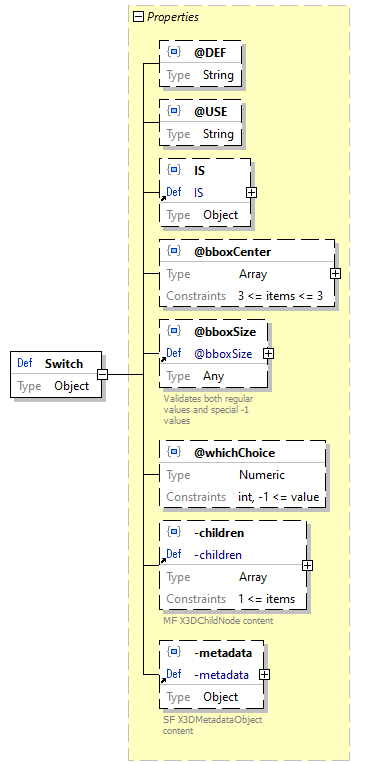Click the -children property icon

click(174, 532)
